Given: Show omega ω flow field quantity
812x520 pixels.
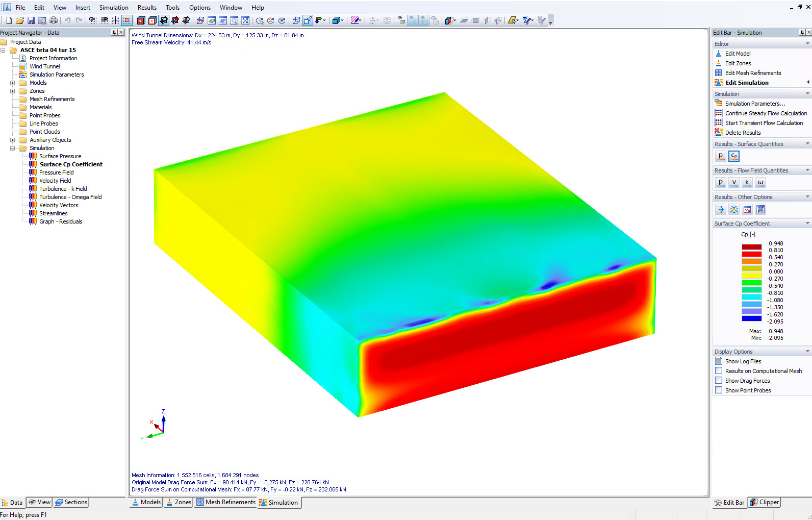Looking at the screenshot, I should tap(760, 182).
